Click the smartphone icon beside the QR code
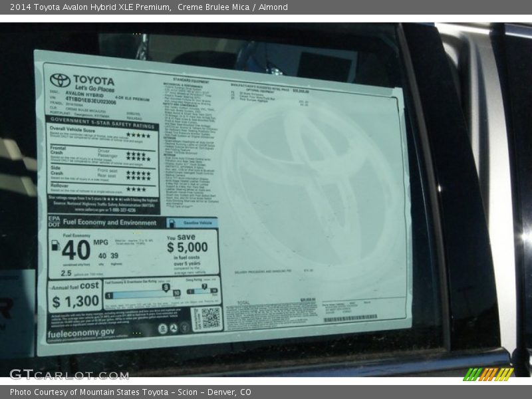Viewport: 532px width, 399px height. (199, 319)
